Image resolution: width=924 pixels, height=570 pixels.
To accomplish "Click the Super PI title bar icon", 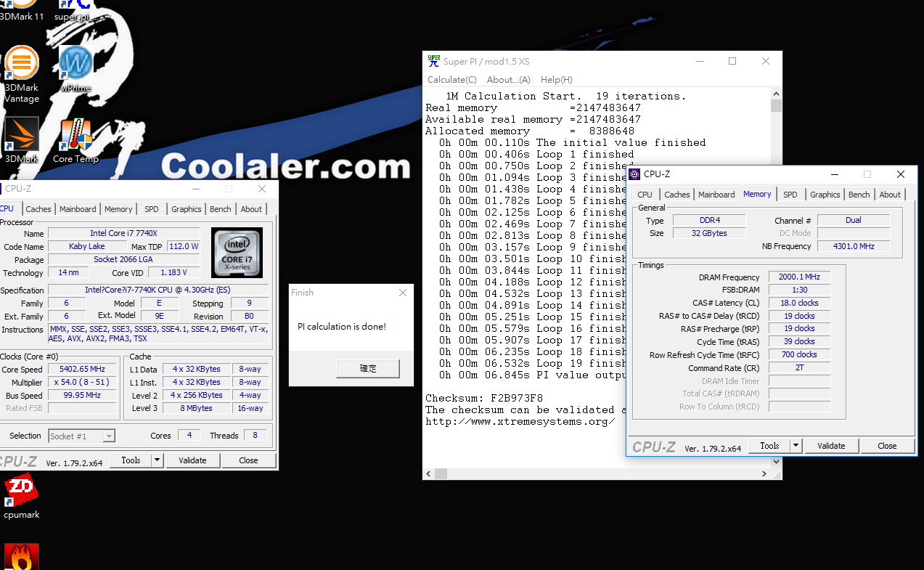I will [x=433, y=61].
